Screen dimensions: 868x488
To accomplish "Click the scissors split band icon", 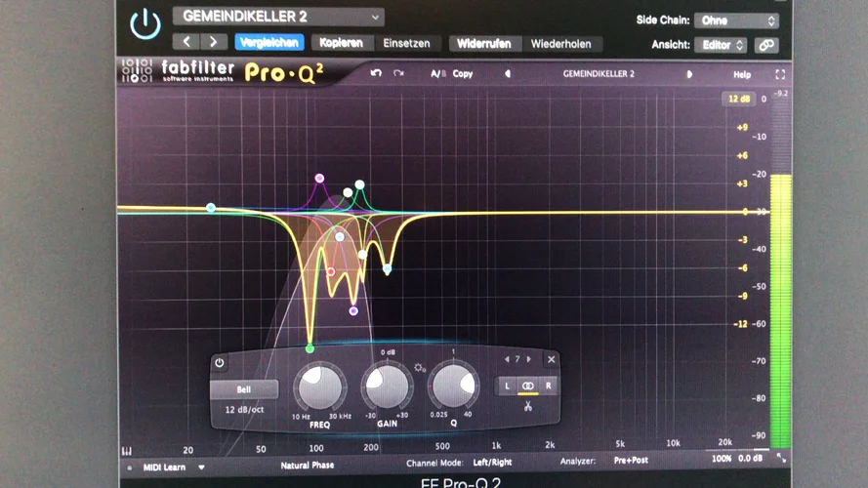I will [x=527, y=407].
